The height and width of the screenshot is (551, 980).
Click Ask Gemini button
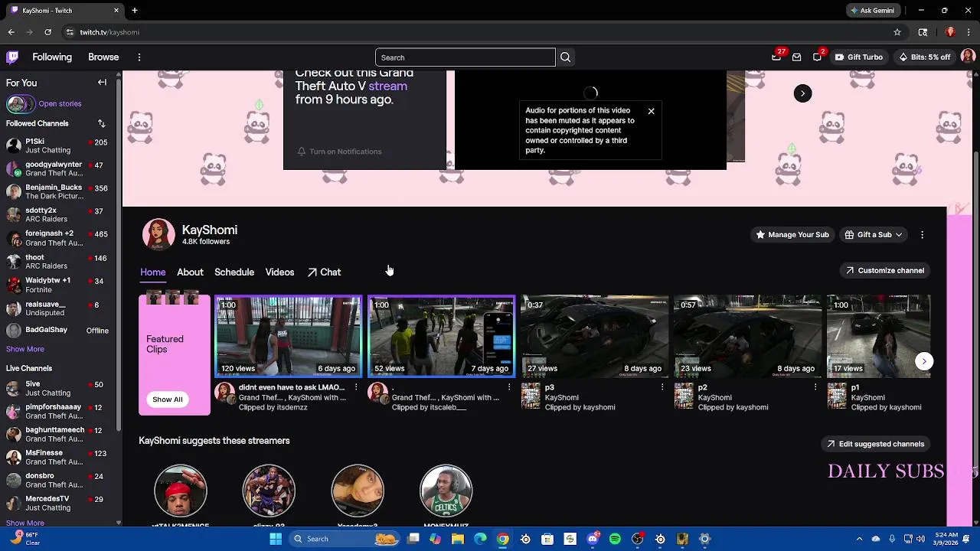point(872,11)
